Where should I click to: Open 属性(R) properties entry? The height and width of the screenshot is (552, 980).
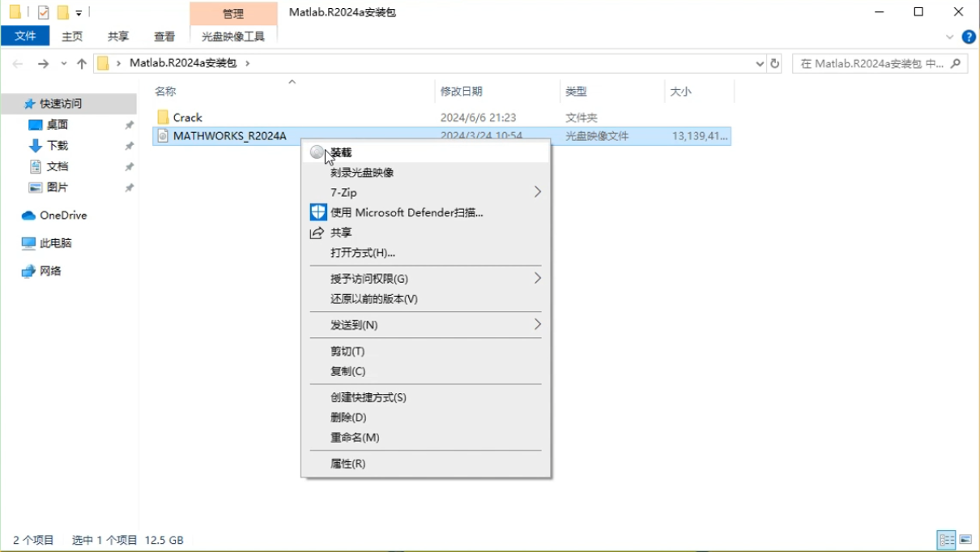point(425,464)
